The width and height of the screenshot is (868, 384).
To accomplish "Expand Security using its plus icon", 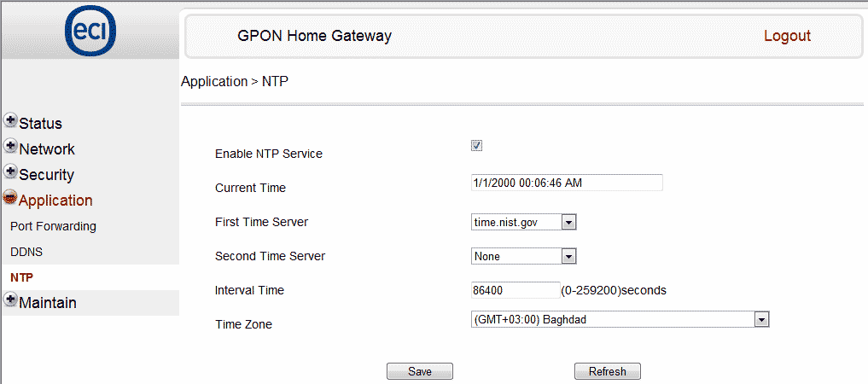I will click(10, 172).
